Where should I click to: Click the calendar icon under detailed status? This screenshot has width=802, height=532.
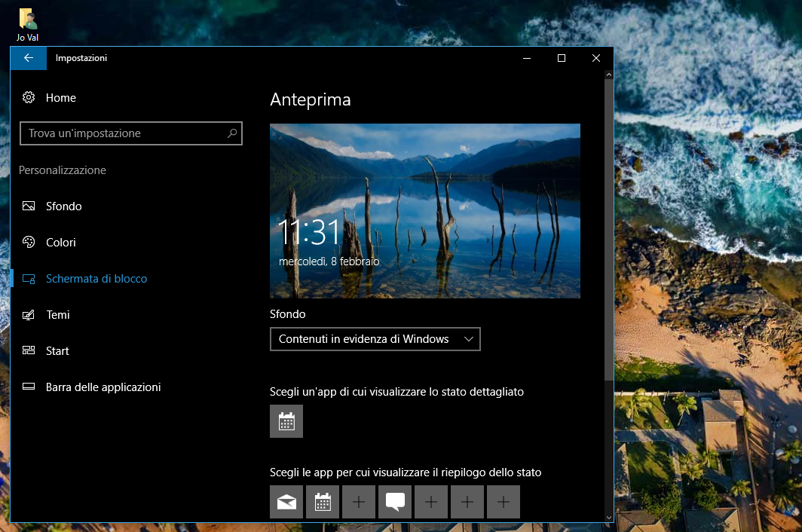pyautogui.click(x=286, y=420)
